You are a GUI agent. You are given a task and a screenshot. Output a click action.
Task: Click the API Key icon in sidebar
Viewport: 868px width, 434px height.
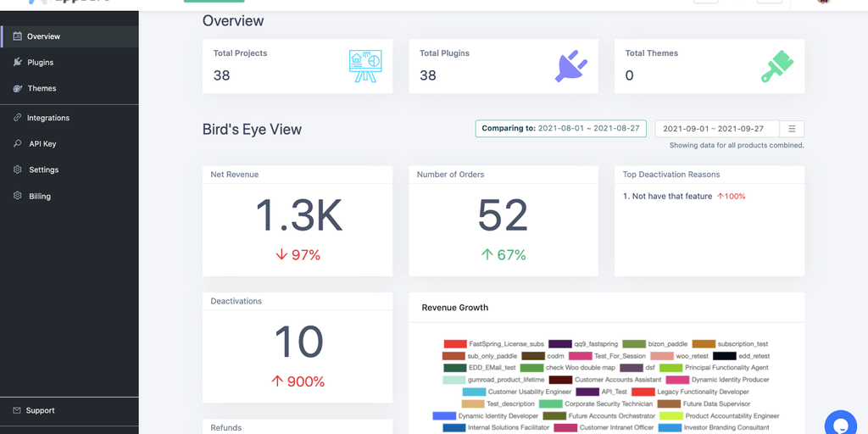coord(18,143)
